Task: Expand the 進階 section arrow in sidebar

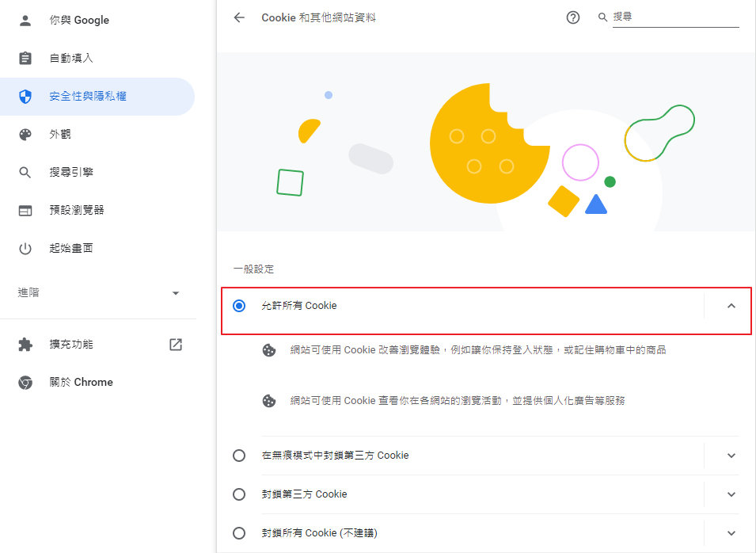Action: [176, 293]
